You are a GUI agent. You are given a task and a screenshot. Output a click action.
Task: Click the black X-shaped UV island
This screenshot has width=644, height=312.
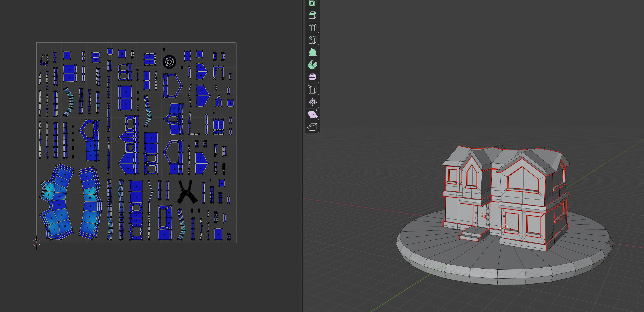click(186, 192)
